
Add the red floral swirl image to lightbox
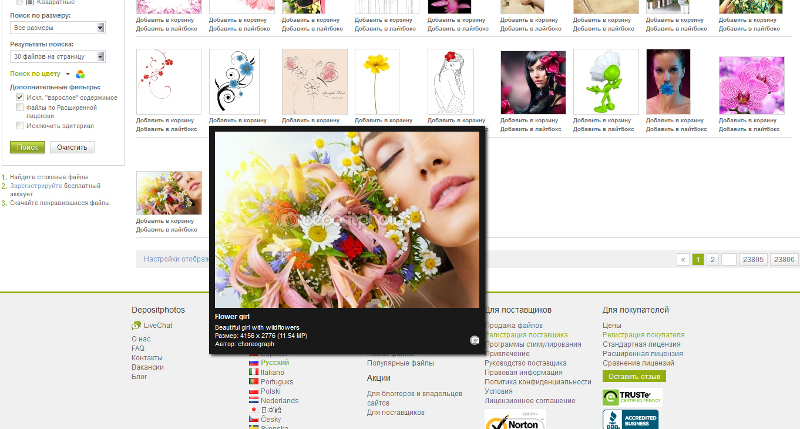(x=167, y=129)
